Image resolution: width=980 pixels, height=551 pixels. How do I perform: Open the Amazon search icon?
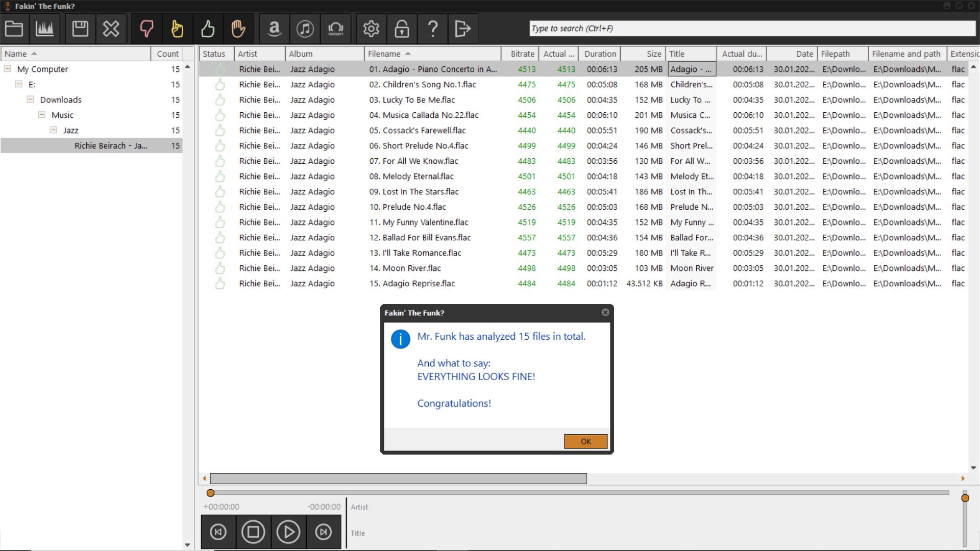pyautogui.click(x=275, y=29)
